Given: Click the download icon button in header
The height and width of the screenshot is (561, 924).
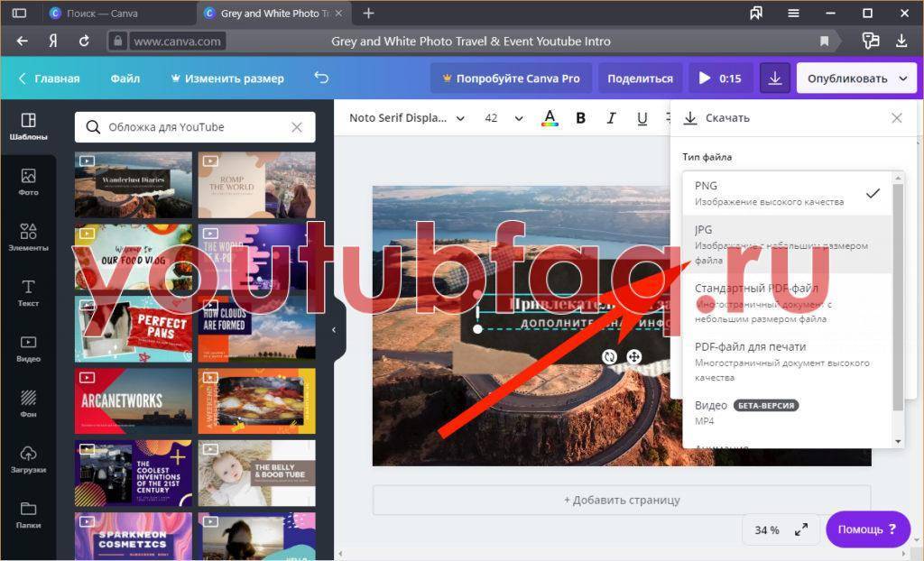Looking at the screenshot, I should 774,78.
